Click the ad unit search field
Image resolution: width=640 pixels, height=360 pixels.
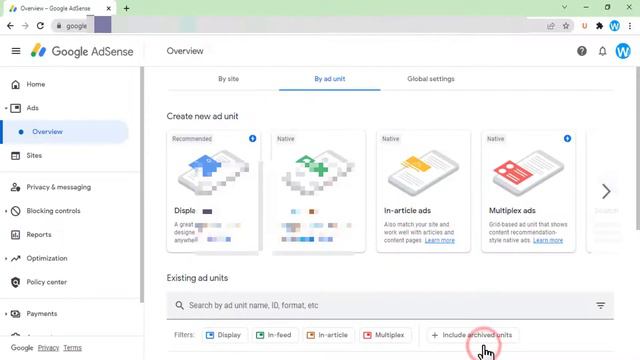[390, 305]
